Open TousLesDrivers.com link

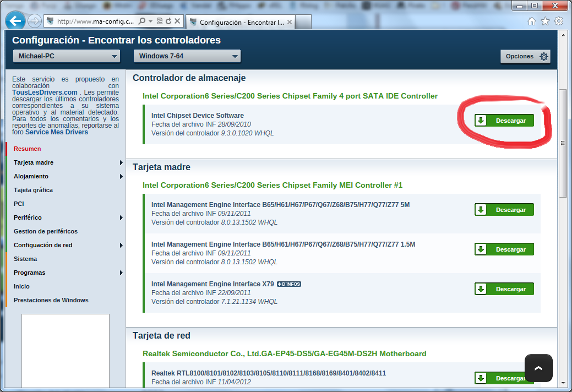[45, 92]
